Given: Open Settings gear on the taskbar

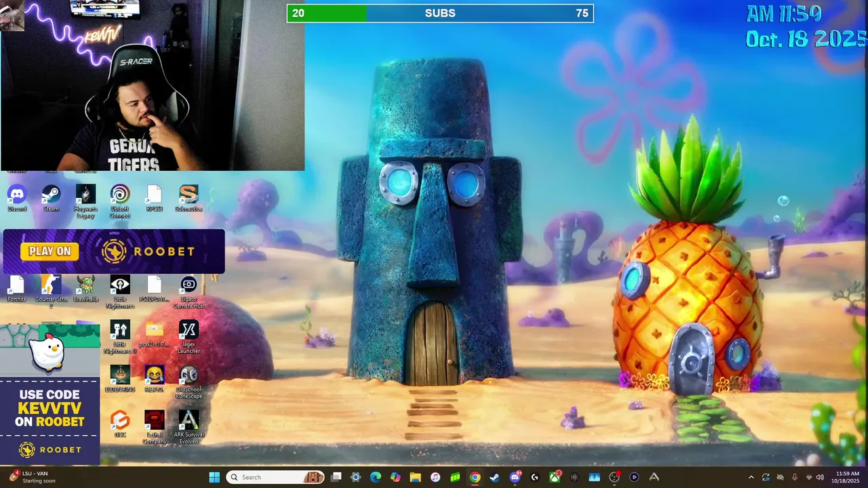Looking at the screenshot, I should (355, 477).
